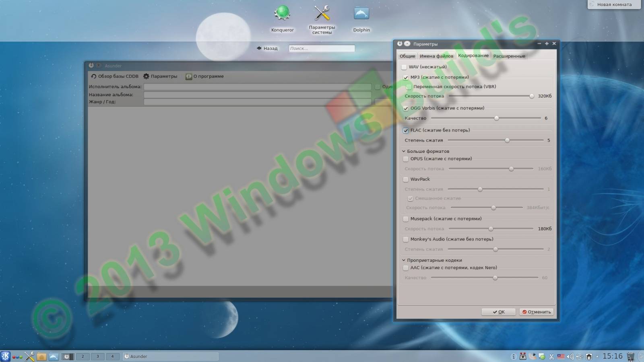Click the Отменить cancel button

[x=537, y=312]
